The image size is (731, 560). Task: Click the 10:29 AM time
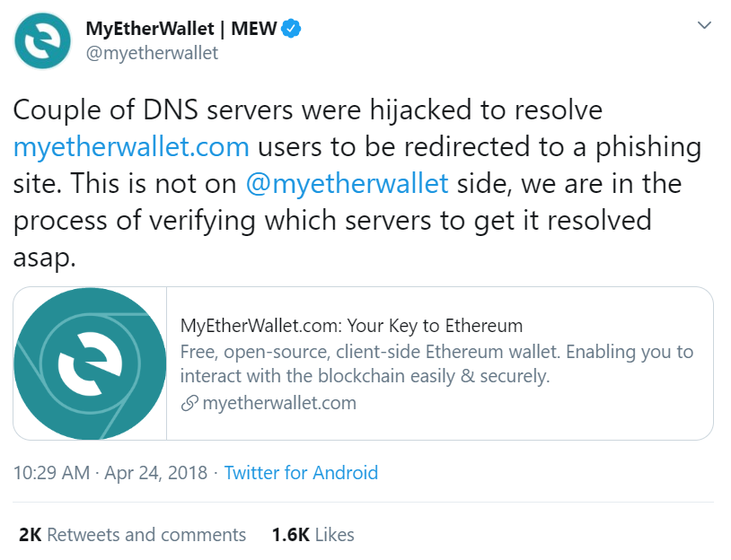point(52,473)
